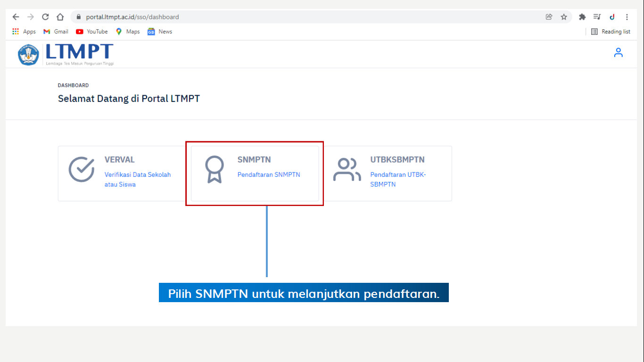Click the LTMPT logo

click(x=66, y=54)
